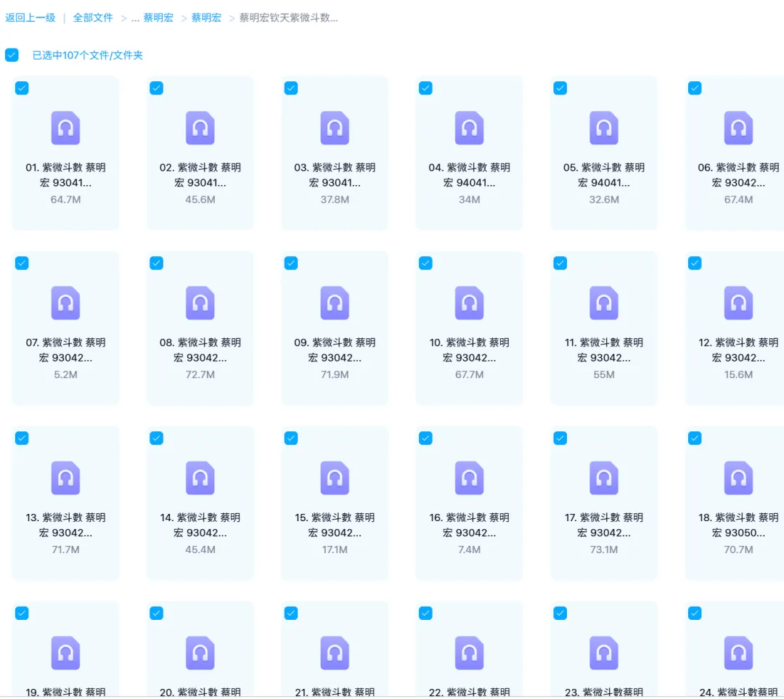Click file name 01. 紫微斗數 蔡明宏 93041
The width and height of the screenshot is (784, 699).
pos(65,175)
